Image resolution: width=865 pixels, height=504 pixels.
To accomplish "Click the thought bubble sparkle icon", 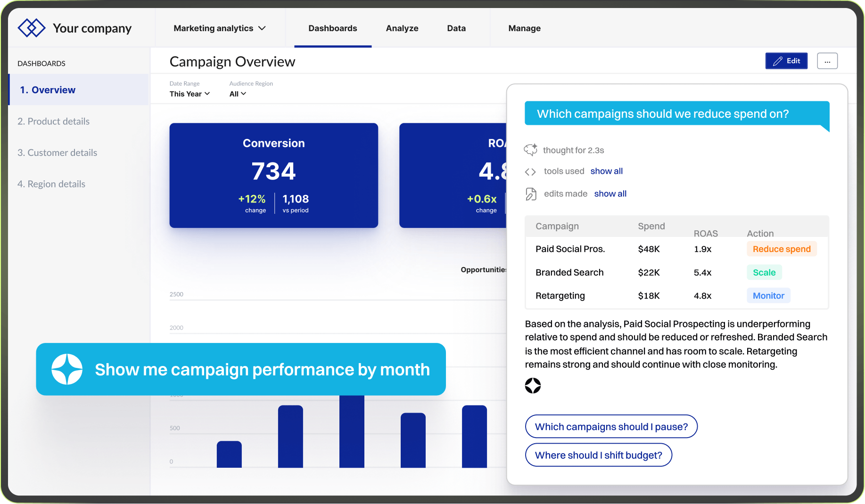I will [531, 150].
